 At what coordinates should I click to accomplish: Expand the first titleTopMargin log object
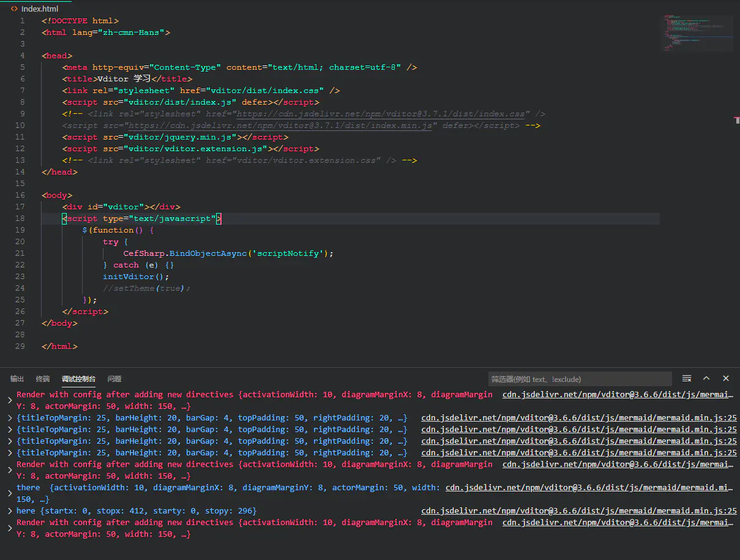(9, 418)
